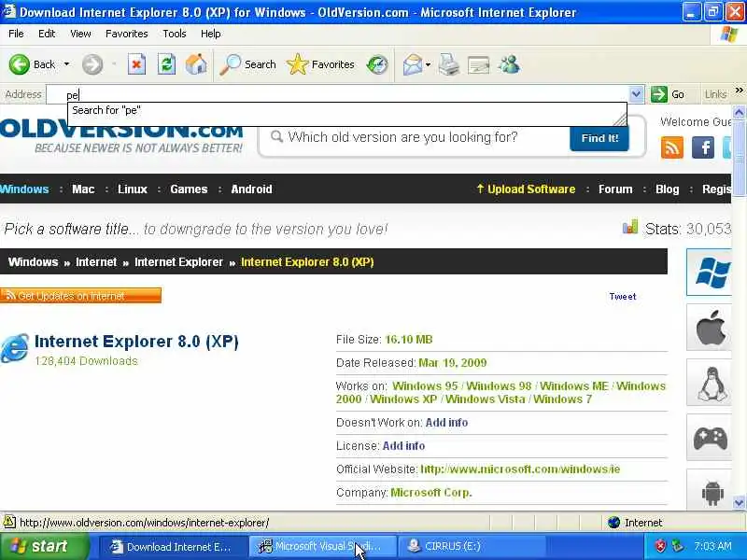Open the address bar dropdown arrow
The height and width of the screenshot is (560, 747).
pos(636,94)
